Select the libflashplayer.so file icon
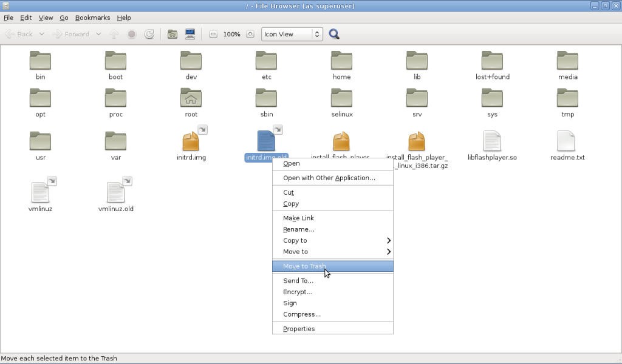Viewport: 622px width, 364px height. 492,141
